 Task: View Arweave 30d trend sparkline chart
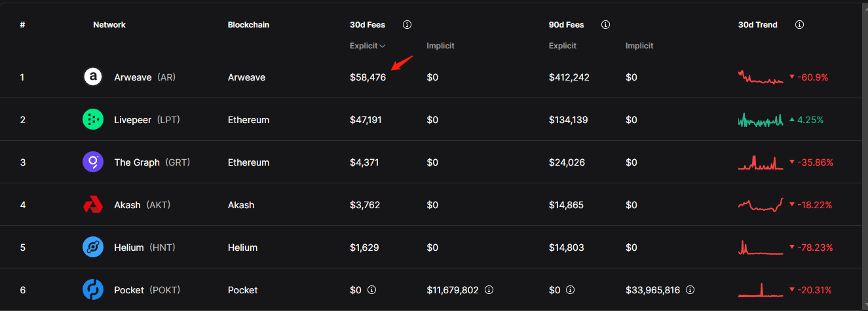point(761,77)
